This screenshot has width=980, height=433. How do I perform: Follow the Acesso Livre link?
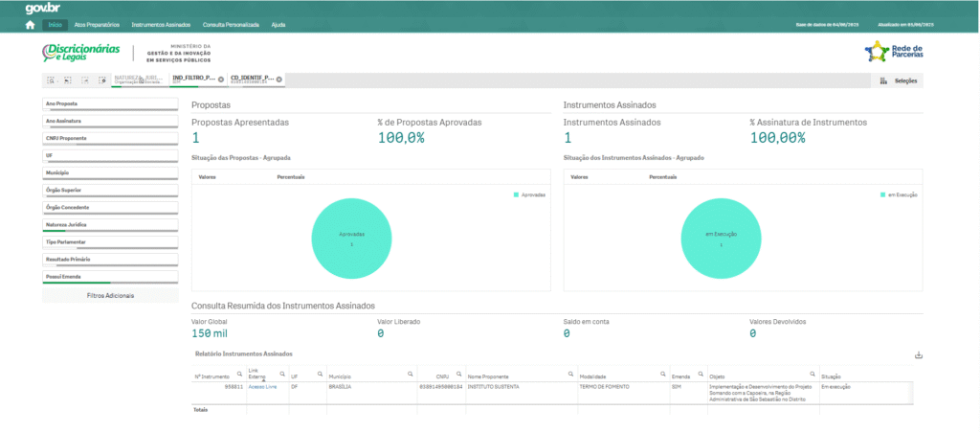pos(262,387)
